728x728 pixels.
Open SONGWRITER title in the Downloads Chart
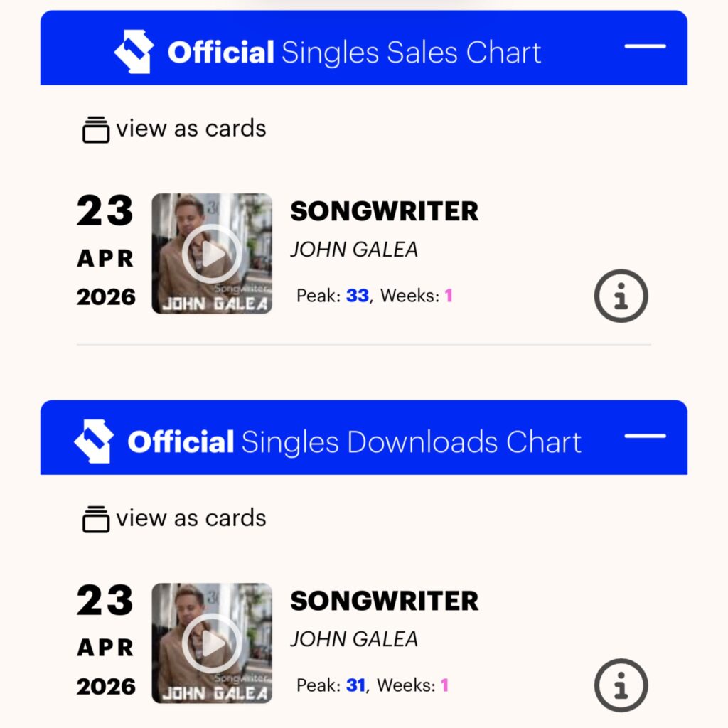pos(384,601)
